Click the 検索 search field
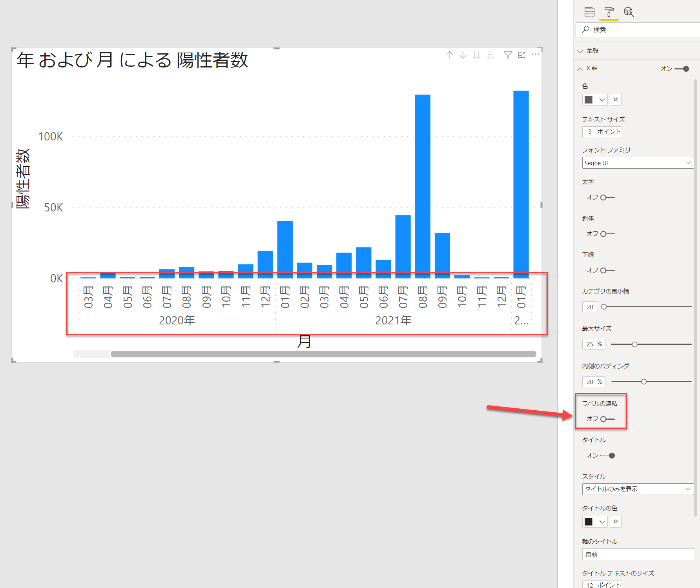 638,29
